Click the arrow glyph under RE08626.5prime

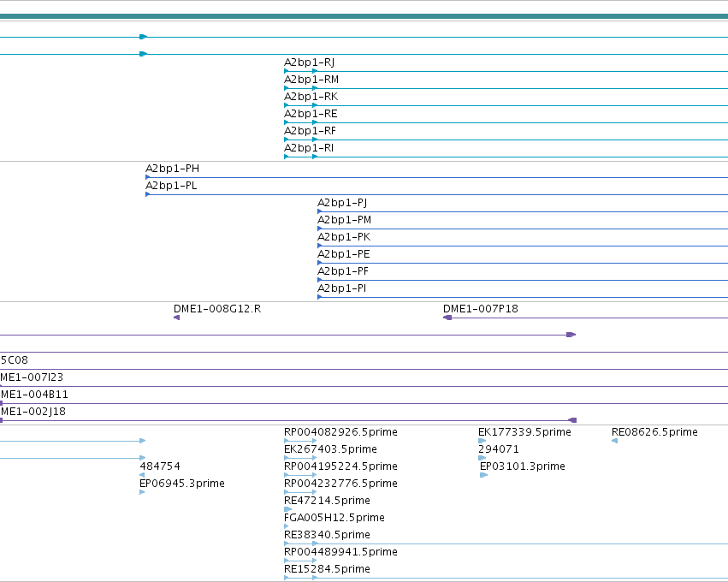(x=615, y=441)
